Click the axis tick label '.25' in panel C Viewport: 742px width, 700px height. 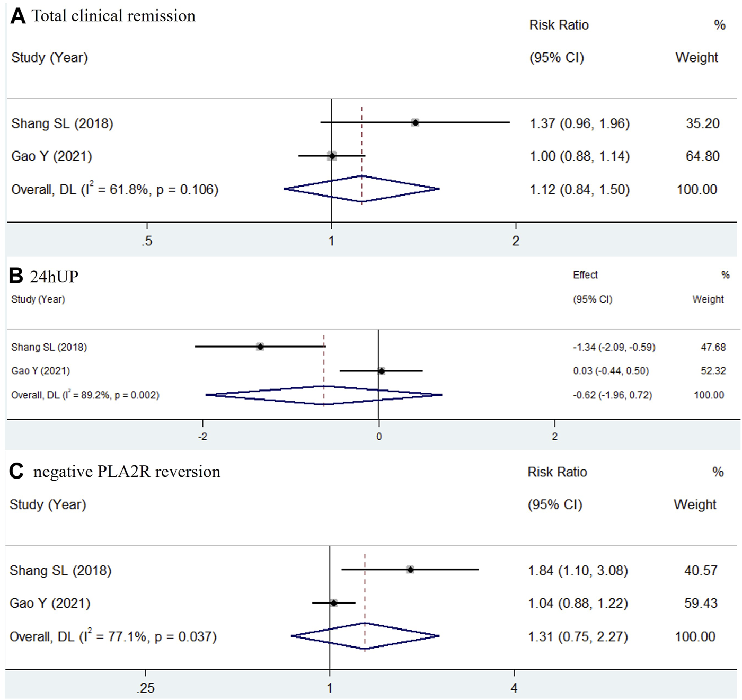[x=145, y=688]
